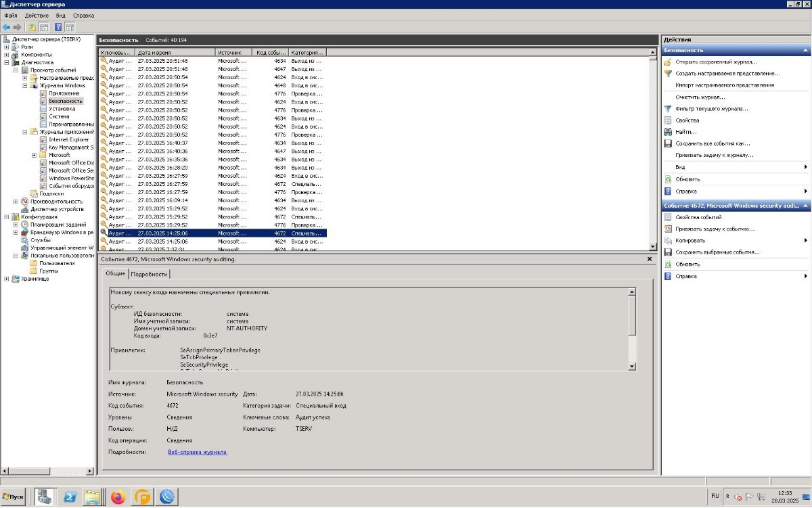Image resolution: width=812 pixels, height=508 pixels.
Task: Open Свойства событий action
Action: click(x=698, y=217)
